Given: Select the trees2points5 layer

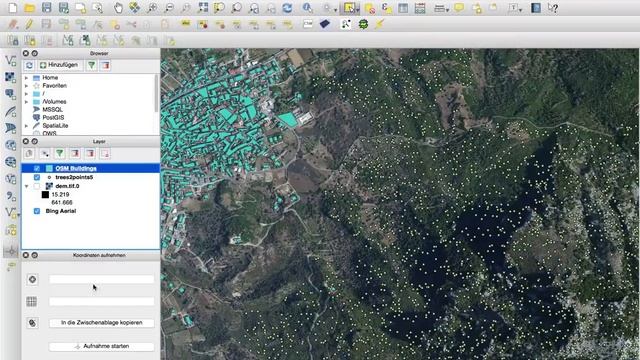Looking at the screenshot, I should point(74,177).
